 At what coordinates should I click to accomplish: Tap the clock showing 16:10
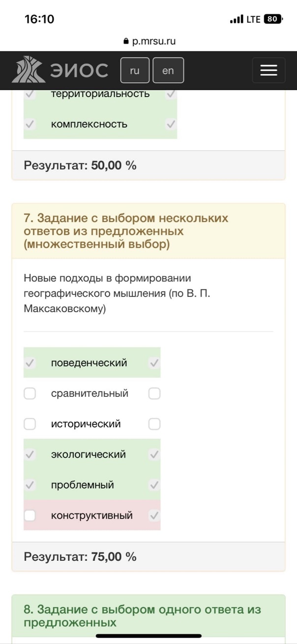pos(39,19)
